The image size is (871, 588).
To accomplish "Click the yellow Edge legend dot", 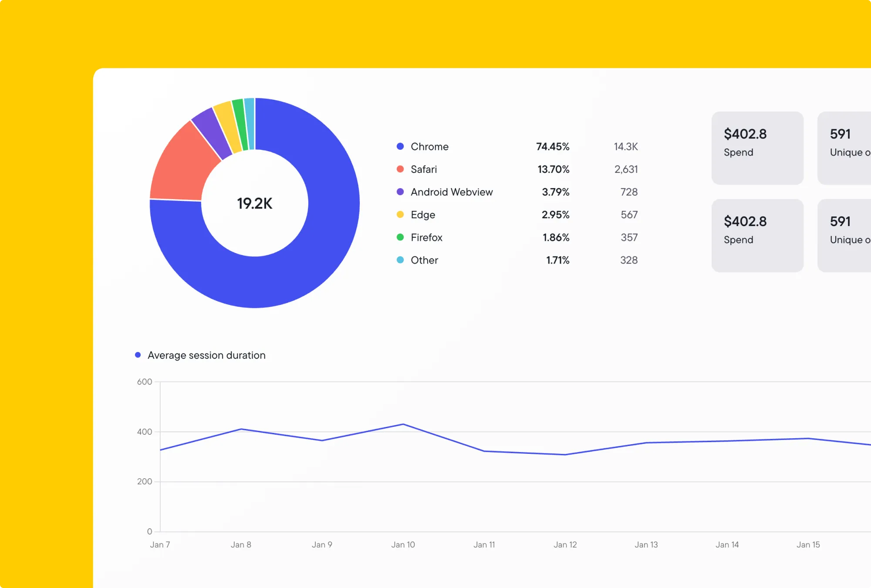I will coord(400,214).
